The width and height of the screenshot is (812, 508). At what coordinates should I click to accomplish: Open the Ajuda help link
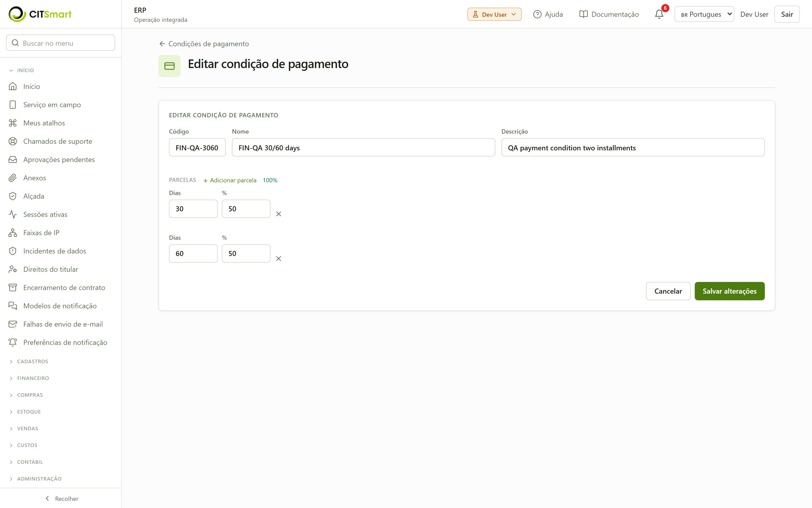[548, 14]
